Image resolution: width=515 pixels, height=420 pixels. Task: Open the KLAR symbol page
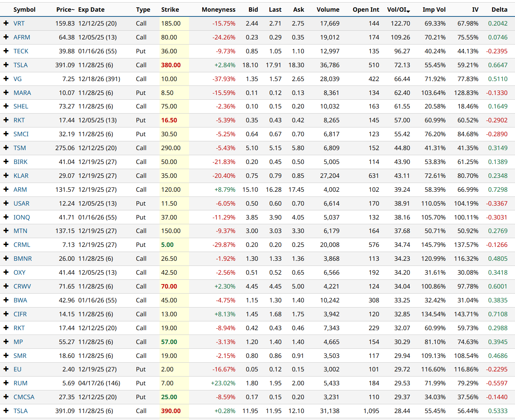coord(21,176)
